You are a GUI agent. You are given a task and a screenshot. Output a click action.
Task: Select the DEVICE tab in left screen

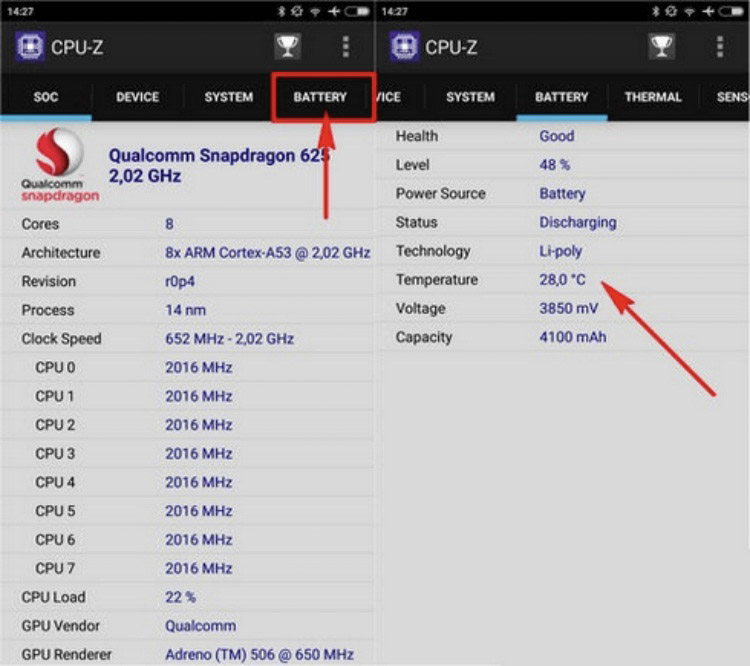(137, 97)
